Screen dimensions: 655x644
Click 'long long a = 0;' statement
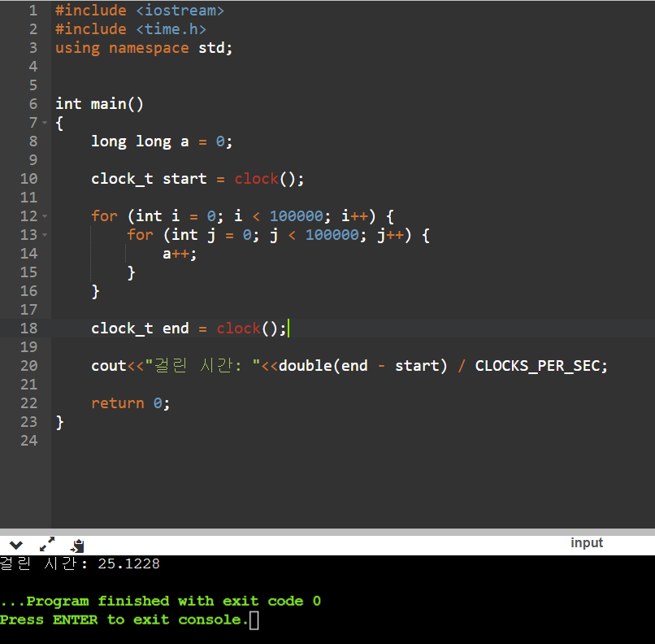tap(162, 141)
